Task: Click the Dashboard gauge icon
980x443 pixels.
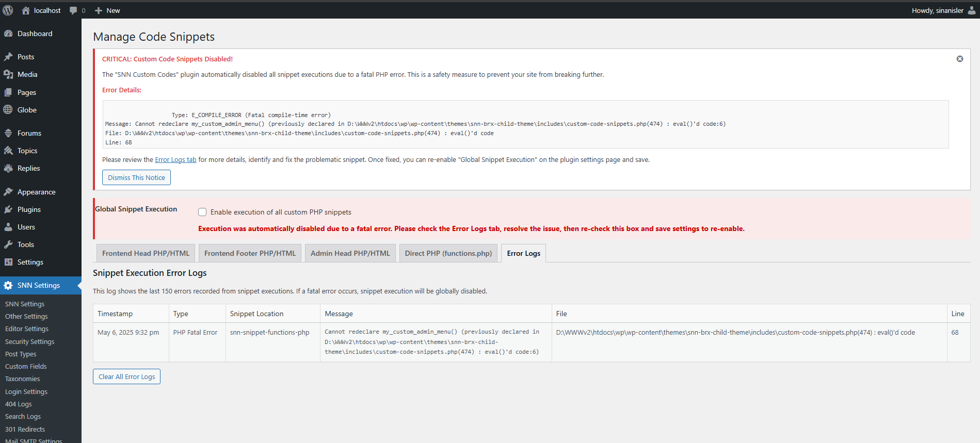Action: [x=8, y=34]
